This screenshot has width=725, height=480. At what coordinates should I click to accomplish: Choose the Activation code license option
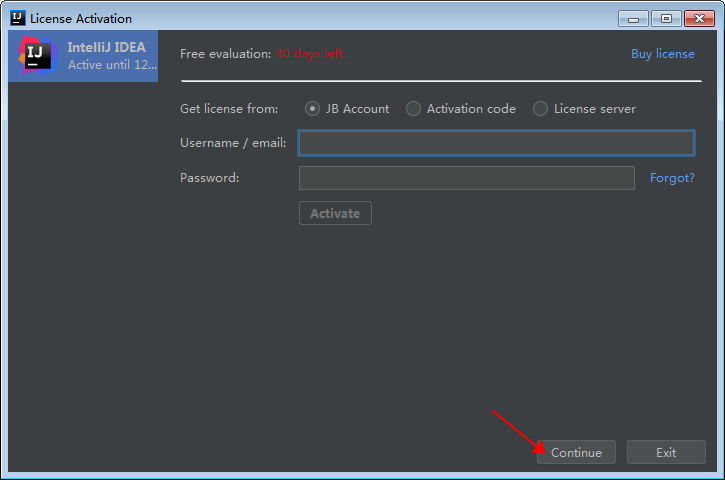coord(413,109)
